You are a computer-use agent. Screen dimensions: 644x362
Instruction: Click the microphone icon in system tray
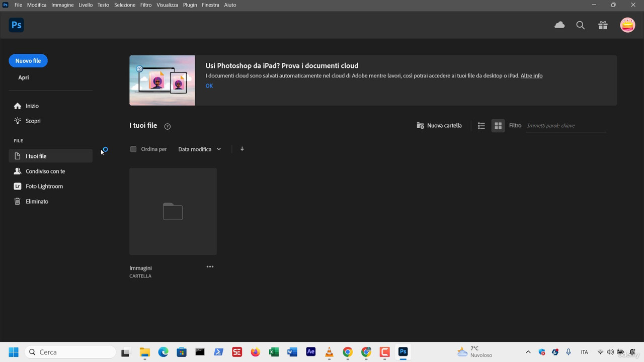569,352
